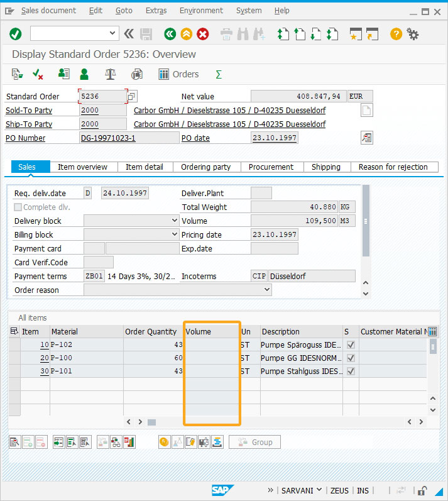This screenshot has height=501, width=448.
Task: Click the Item conditions coin icon
Action: tap(164, 442)
